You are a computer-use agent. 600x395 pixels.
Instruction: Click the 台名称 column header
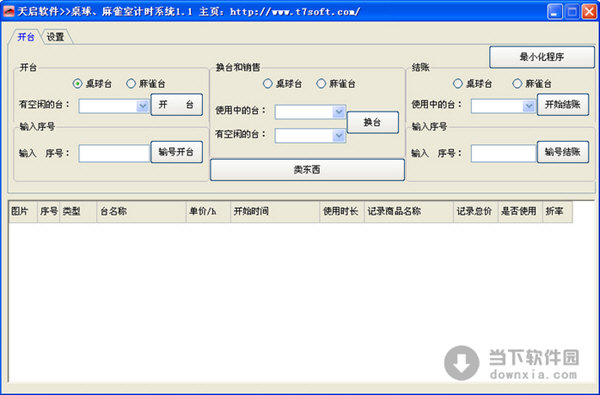(x=141, y=211)
